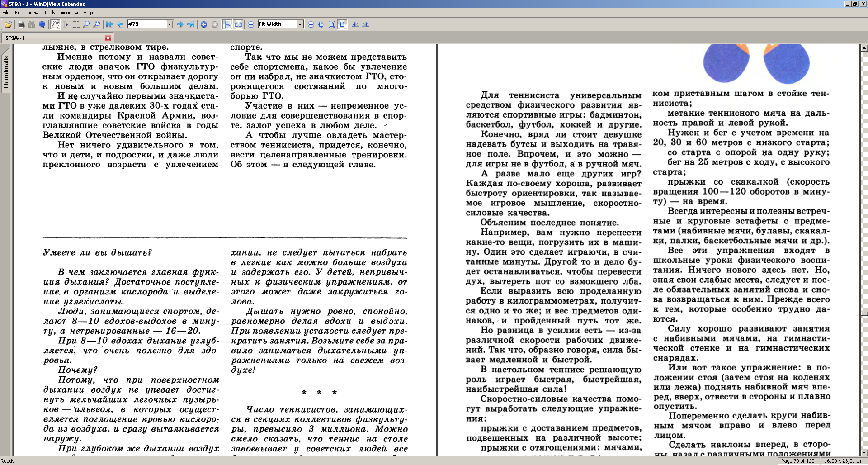868x465 pixels.
Task: Activate the magnifying glass tool
Action: [x=86, y=24]
